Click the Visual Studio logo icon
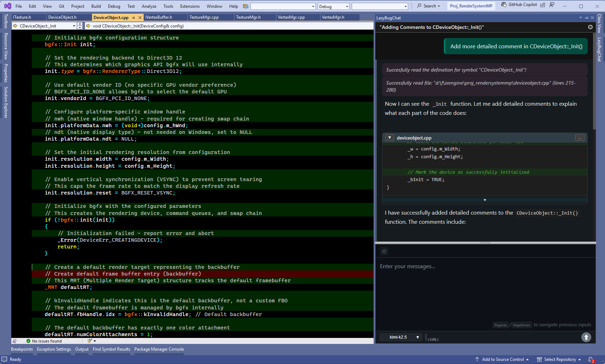The height and width of the screenshot is (364, 605). click(x=7, y=6)
